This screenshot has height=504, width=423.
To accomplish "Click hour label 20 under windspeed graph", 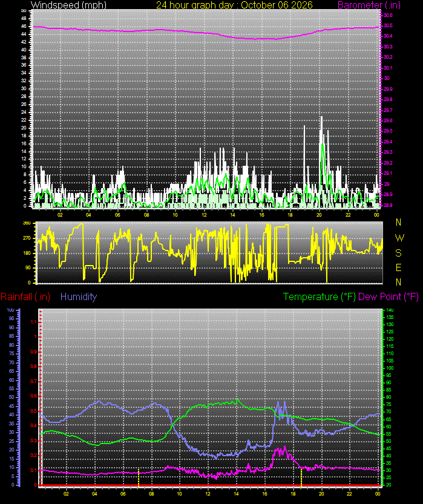I will pyautogui.click(x=319, y=215).
